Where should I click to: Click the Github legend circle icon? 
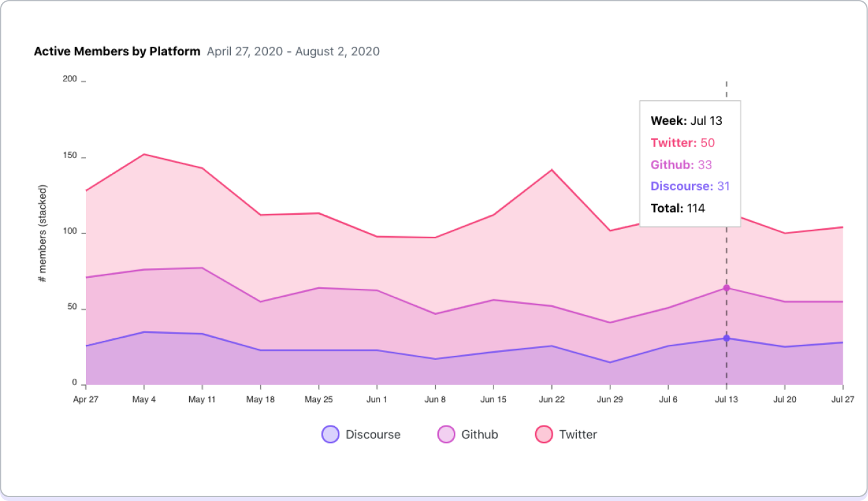[x=446, y=434]
